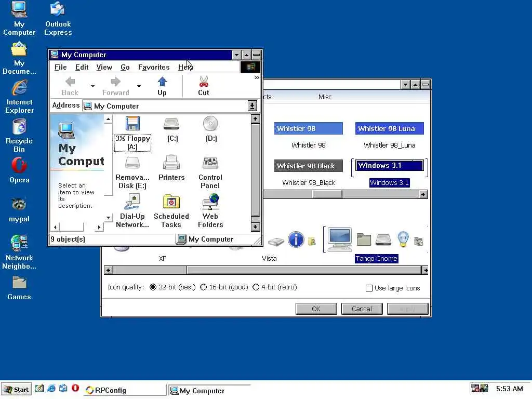Select the Whistler 98 Luna theme preview

390,129
